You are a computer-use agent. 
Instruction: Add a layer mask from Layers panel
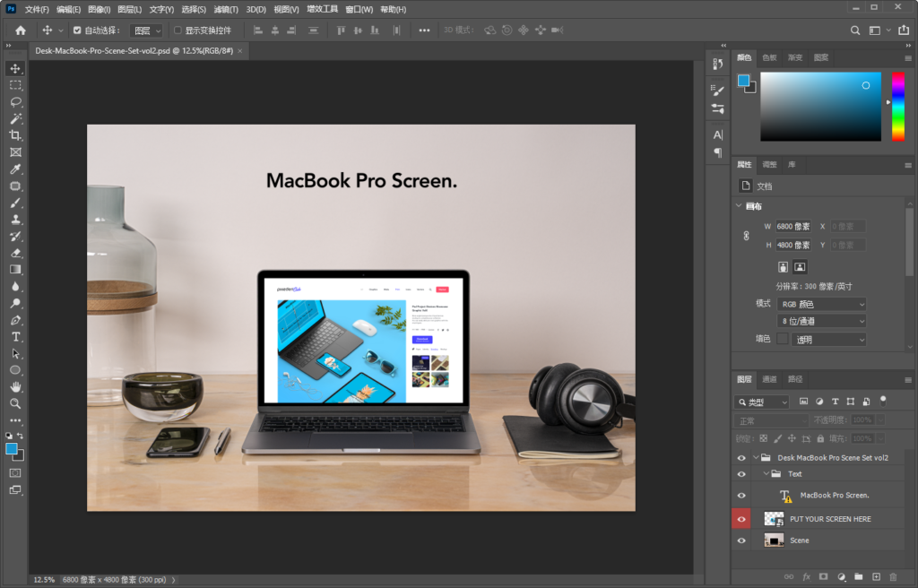823,577
